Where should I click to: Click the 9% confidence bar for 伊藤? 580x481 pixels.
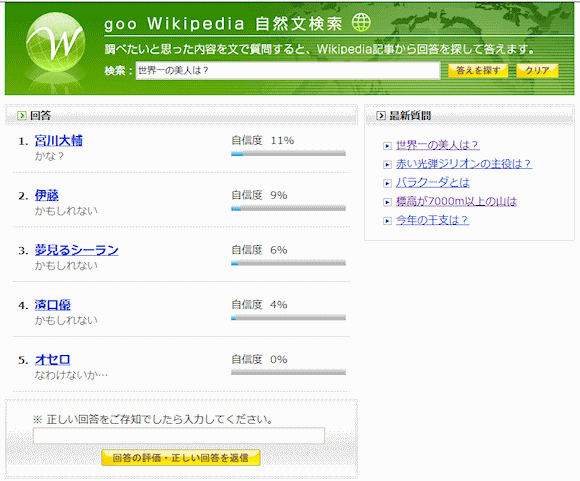pos(289,208)
